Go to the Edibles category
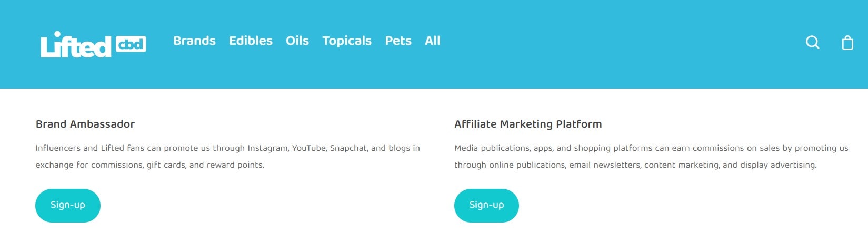 pyautogui.click(x=251, y=41)
